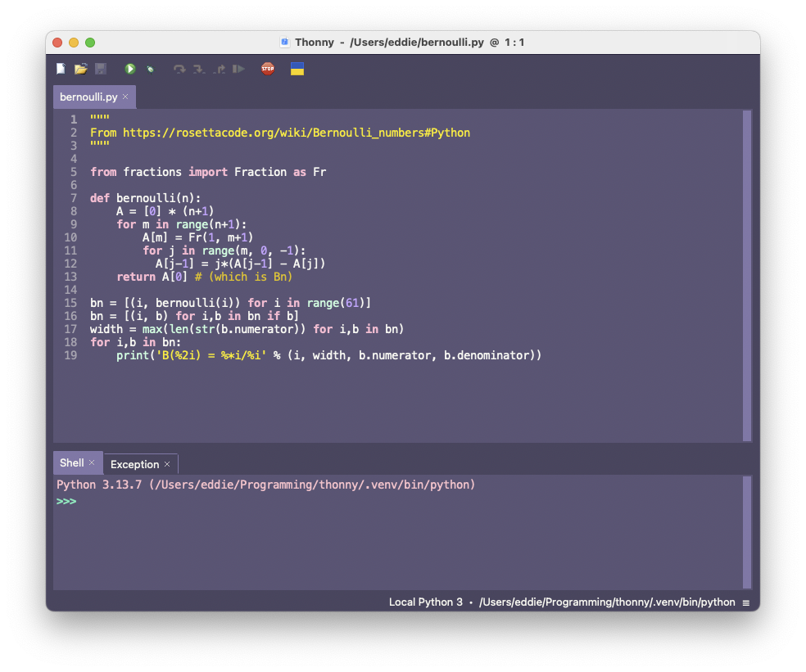Open a file using the folder icon
Viewport: 806px width, 672px height.
[81, 69]
